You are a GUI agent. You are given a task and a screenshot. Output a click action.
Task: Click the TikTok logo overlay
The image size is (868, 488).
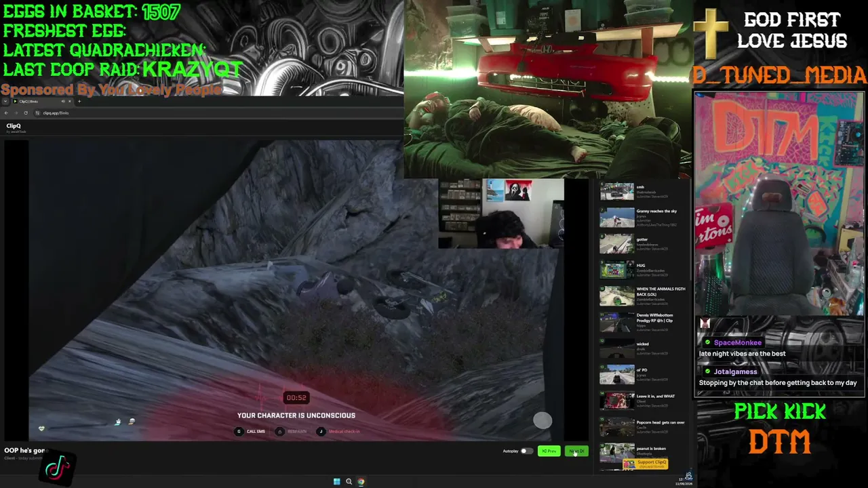coord(58,467)
